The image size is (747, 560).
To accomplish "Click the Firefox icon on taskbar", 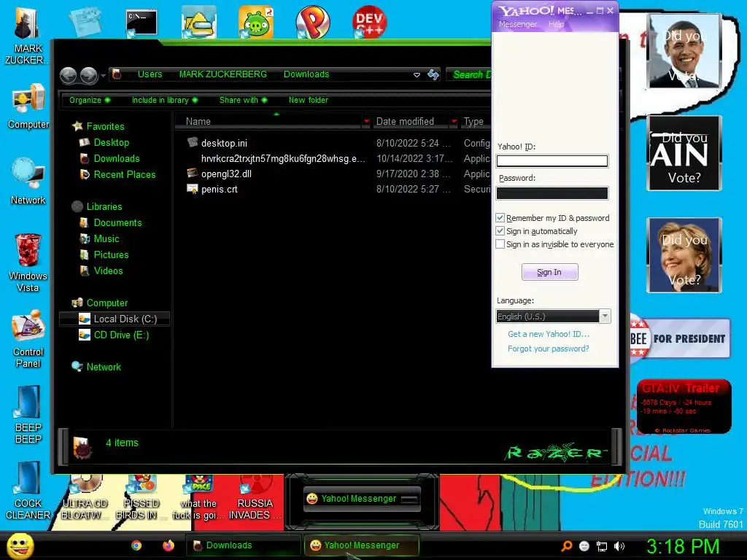I will coord(169,545).
